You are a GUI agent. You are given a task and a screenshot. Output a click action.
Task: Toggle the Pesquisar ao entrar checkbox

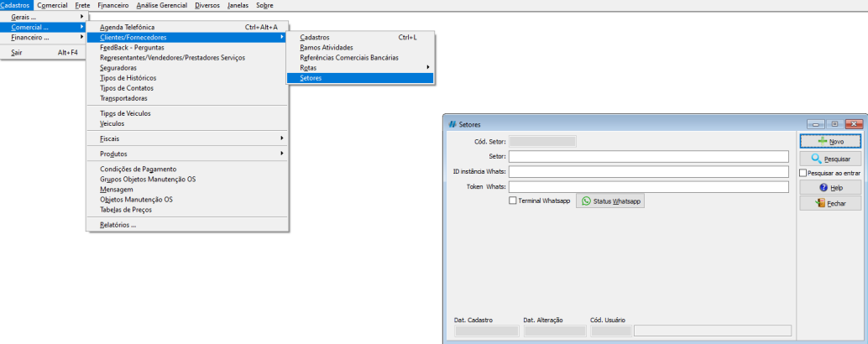(803, 173)
